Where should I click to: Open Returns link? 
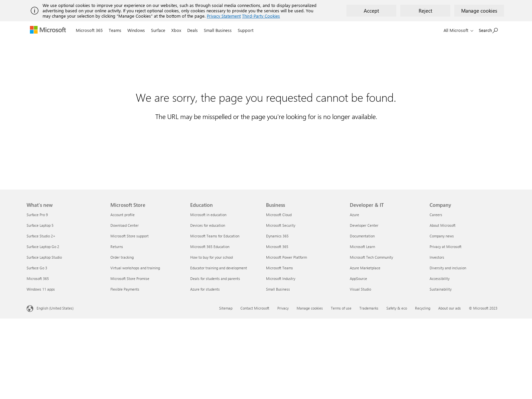[117, 247]
